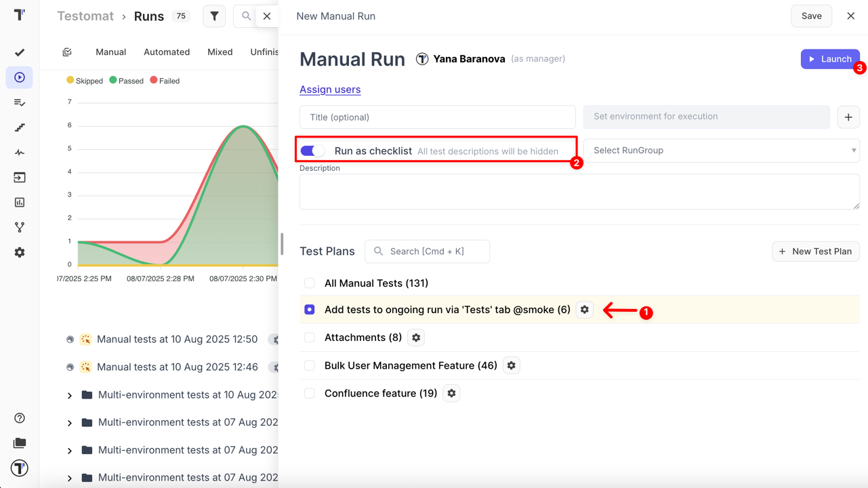The image size is (868, 488).
Task: Open the analytics chart icon in sidebar
Action: (20, 202)
